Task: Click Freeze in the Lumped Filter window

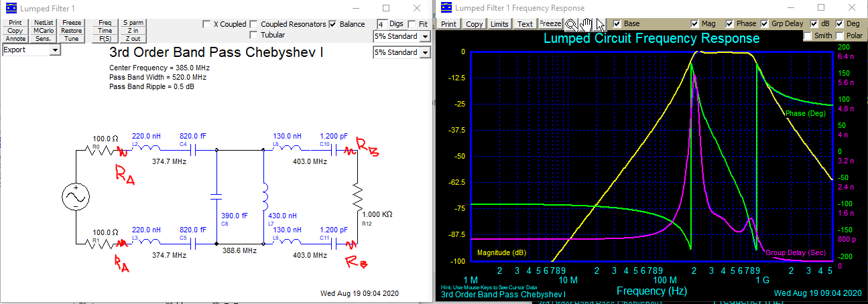Action: pos(72,23)
